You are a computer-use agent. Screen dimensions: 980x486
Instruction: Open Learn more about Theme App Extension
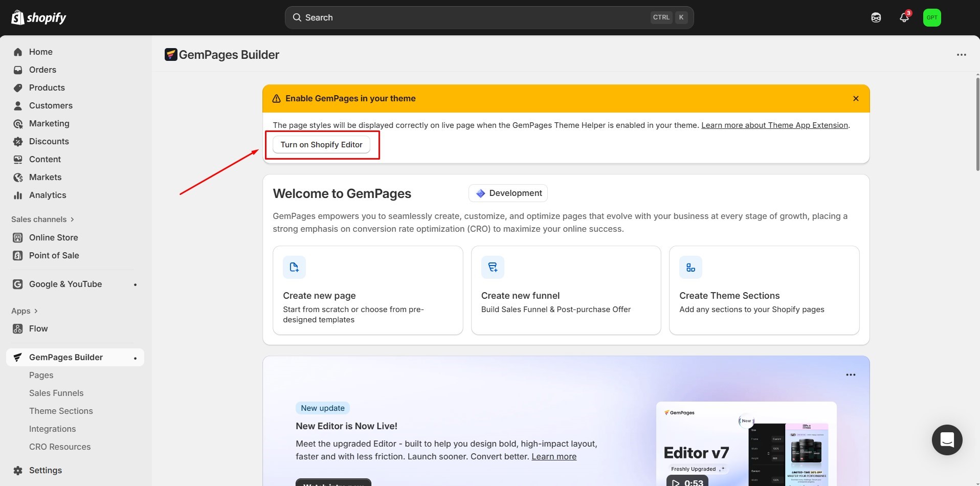pyautogui.click(x=774, y=125)
